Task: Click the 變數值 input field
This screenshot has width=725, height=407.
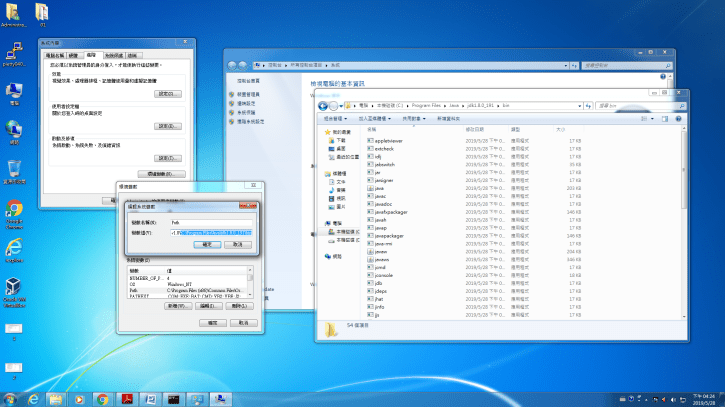Action: pos(210,232)
